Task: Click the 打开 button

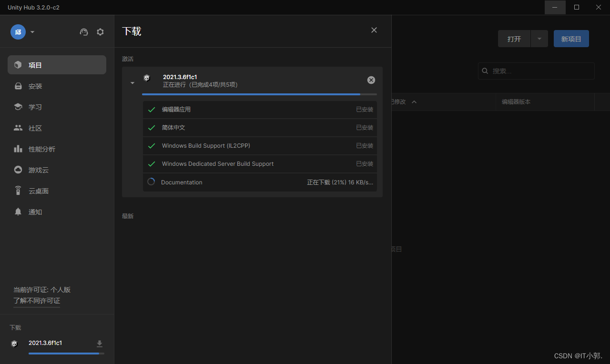Action: click(x=514, y=39)
